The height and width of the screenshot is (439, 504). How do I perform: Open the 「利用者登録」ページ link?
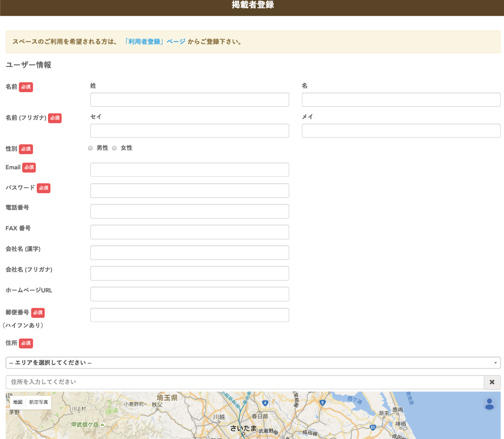coord(154,42)
